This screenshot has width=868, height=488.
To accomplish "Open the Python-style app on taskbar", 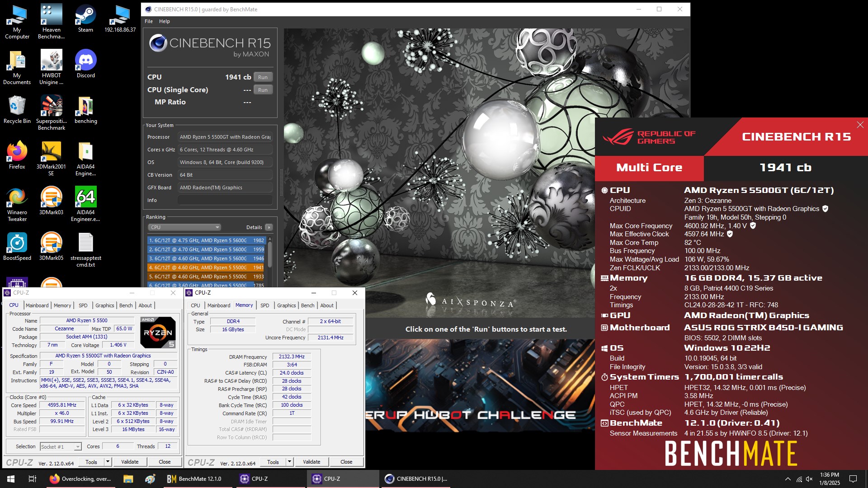I will (150, 479).
